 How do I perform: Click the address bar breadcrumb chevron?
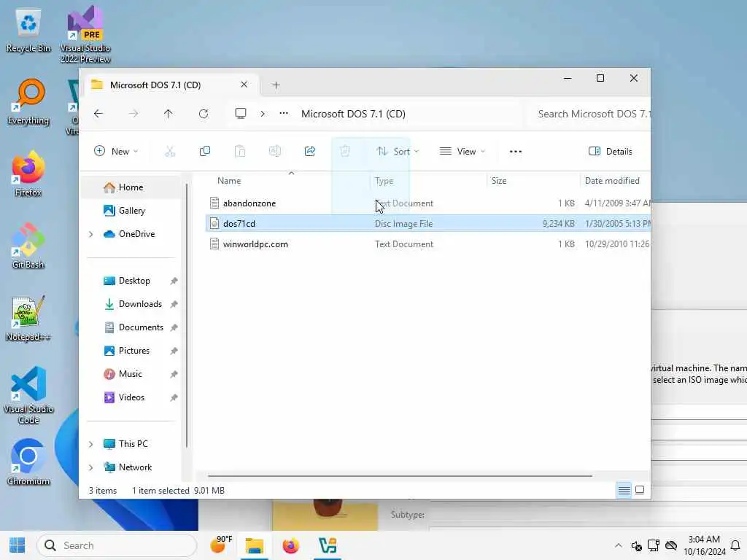pos(263,114)
